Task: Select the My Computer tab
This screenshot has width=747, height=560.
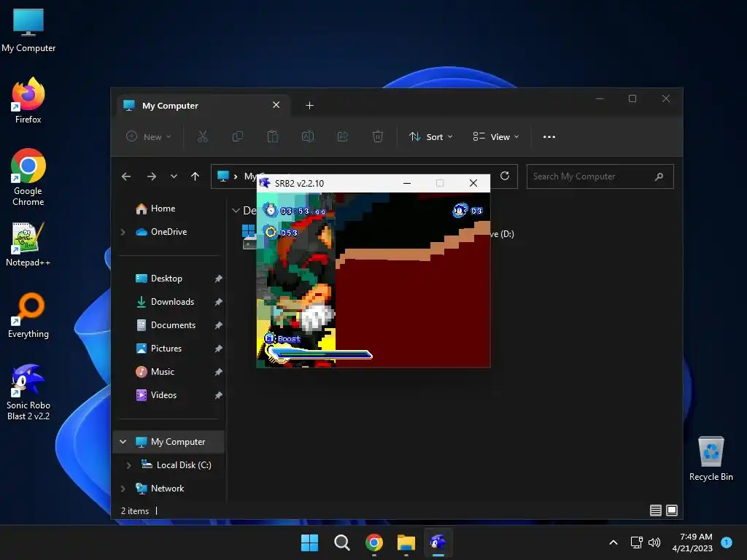Action: pos(203,105)
